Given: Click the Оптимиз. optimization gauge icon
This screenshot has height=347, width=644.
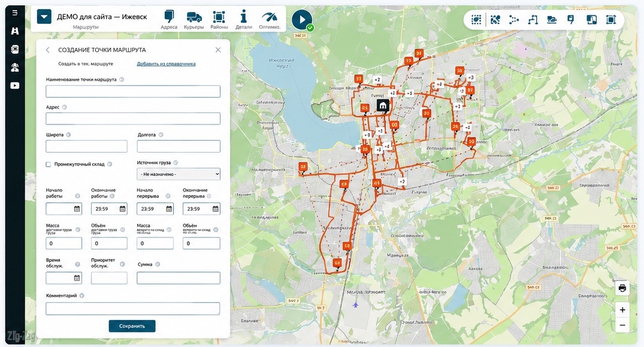Looking at the screenshot, I should [270, 20].
